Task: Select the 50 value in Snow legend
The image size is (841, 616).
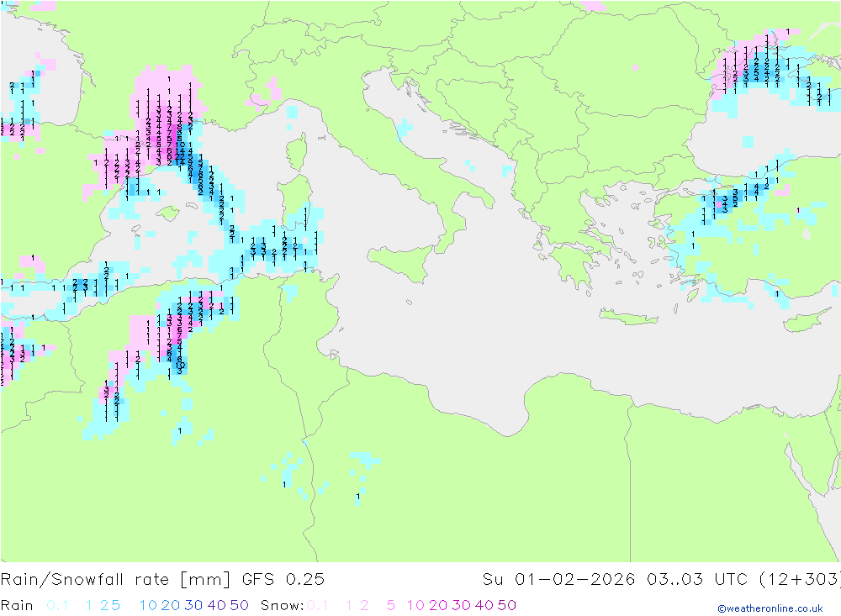Action: 507,605
